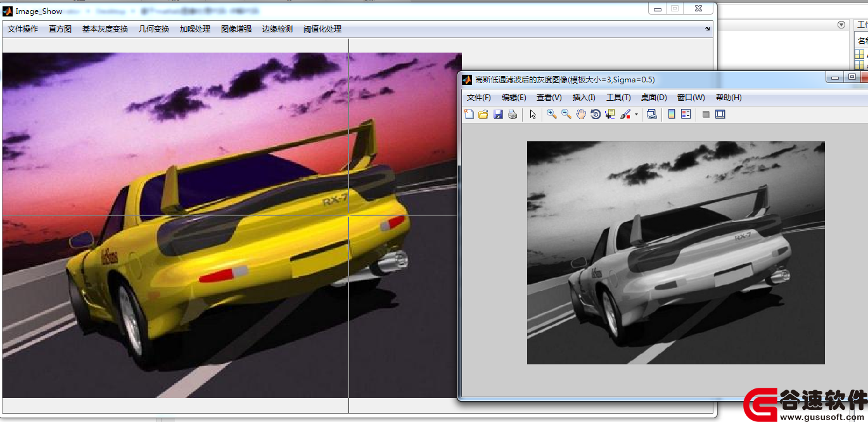Open 文件操作 menu in Image_Show window
The width and height of the screenshot is (868, 422).
pyautogui.click(x=23, y=29)
